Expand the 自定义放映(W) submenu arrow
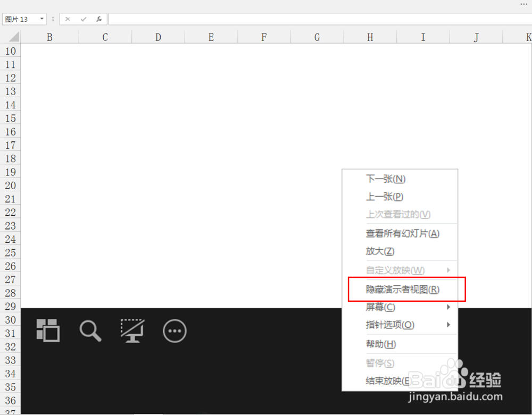 [x=448, y=270]
